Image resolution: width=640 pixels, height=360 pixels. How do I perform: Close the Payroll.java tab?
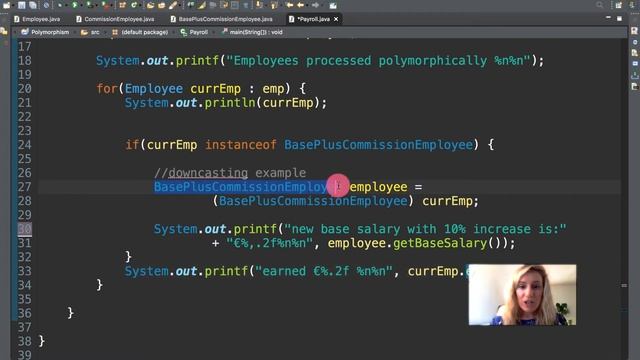336,19
